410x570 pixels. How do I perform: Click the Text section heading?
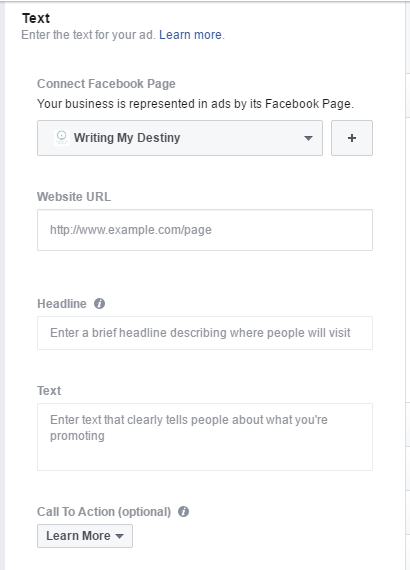click(36, 18)
